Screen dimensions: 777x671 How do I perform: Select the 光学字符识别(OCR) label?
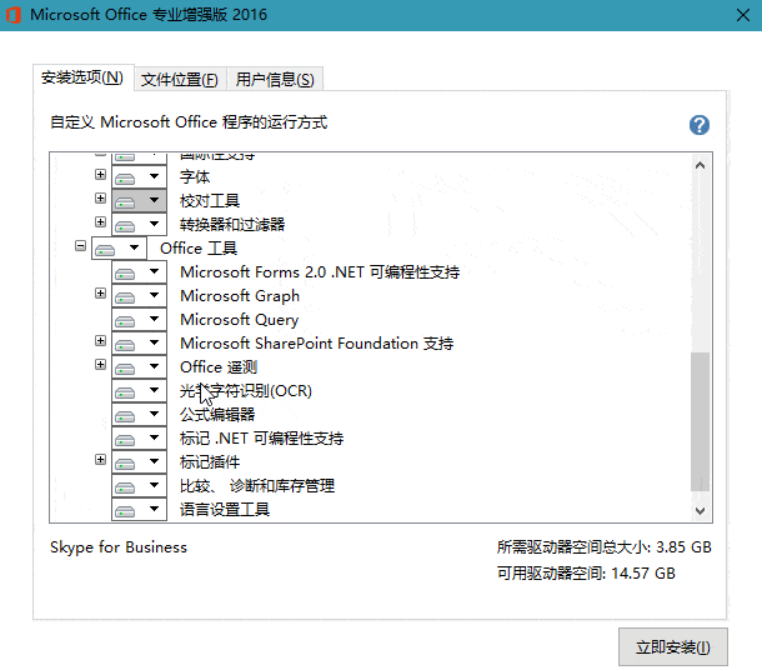(246, 391)
